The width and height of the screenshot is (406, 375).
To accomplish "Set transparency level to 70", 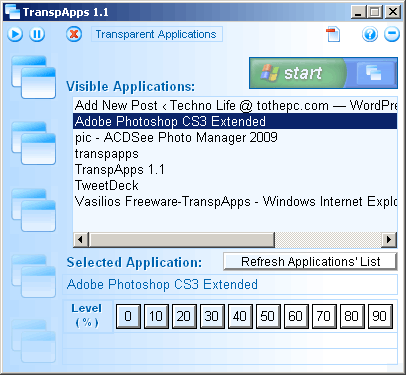I will [324, 316].
